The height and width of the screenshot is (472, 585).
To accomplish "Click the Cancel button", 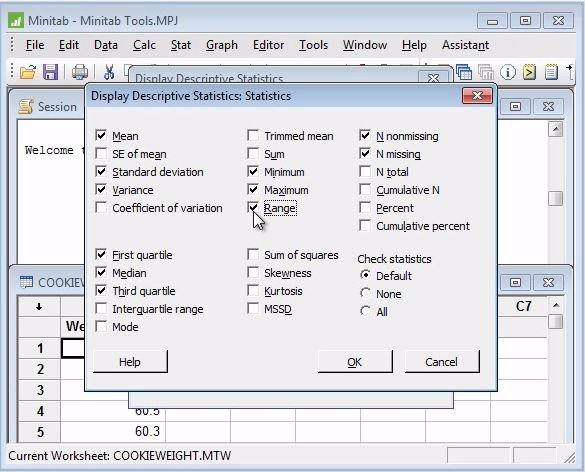I will [x=442, y=362].
